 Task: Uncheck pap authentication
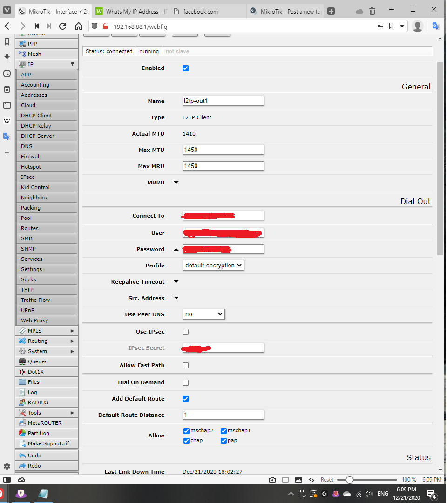[x=223, y=441]
